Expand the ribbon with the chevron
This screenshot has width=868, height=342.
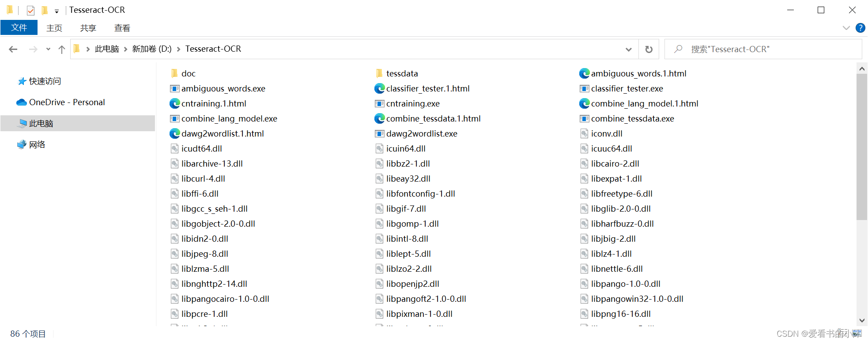(846, 28)
